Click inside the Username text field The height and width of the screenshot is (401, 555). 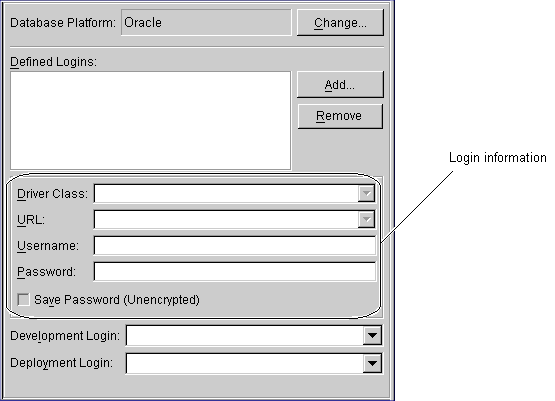235,246
